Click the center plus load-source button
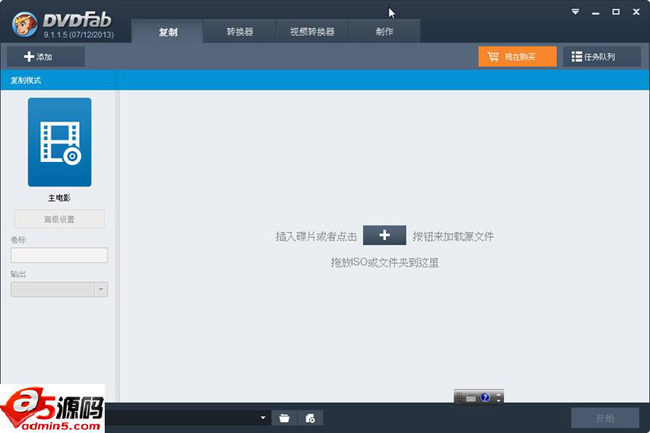Viewport: 650px width, 433px height. (x=384, y=235)
